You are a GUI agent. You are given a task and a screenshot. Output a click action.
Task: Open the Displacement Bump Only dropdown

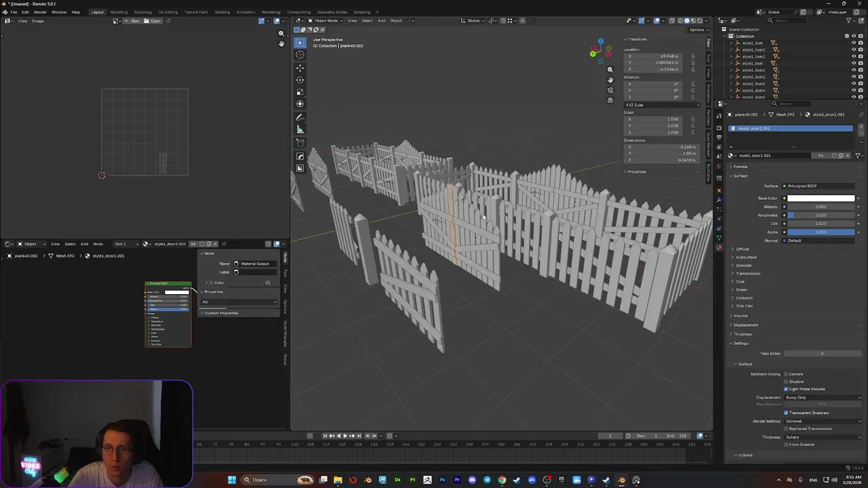coord(823,397)
